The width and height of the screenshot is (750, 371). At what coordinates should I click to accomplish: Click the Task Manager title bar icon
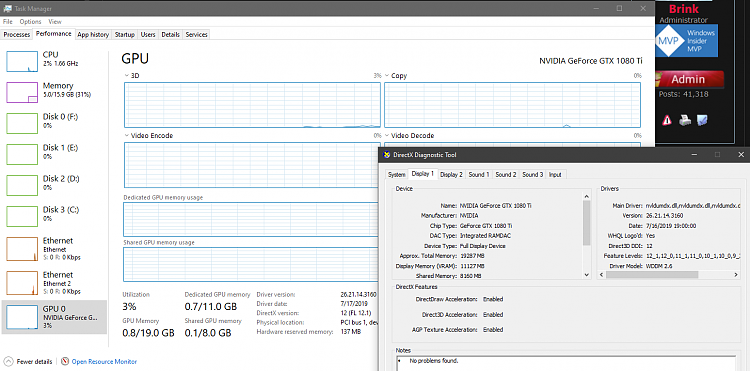coord(7,9)
